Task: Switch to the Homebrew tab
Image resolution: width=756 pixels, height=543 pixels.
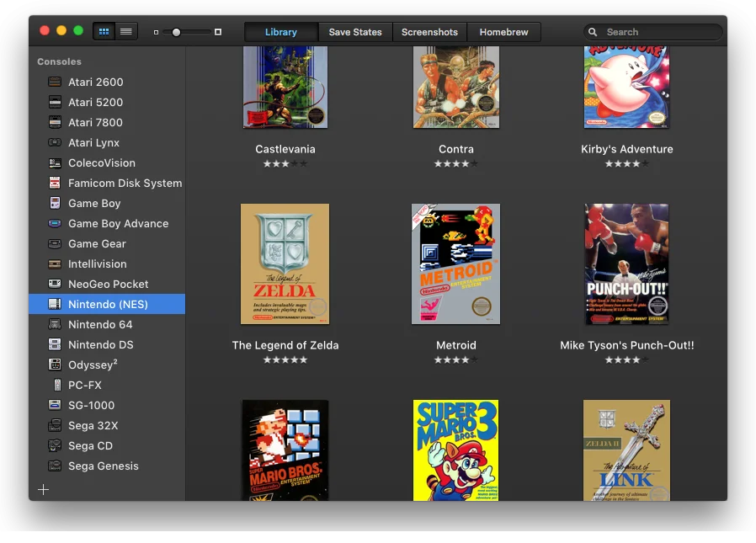Action: pos(503,31)
